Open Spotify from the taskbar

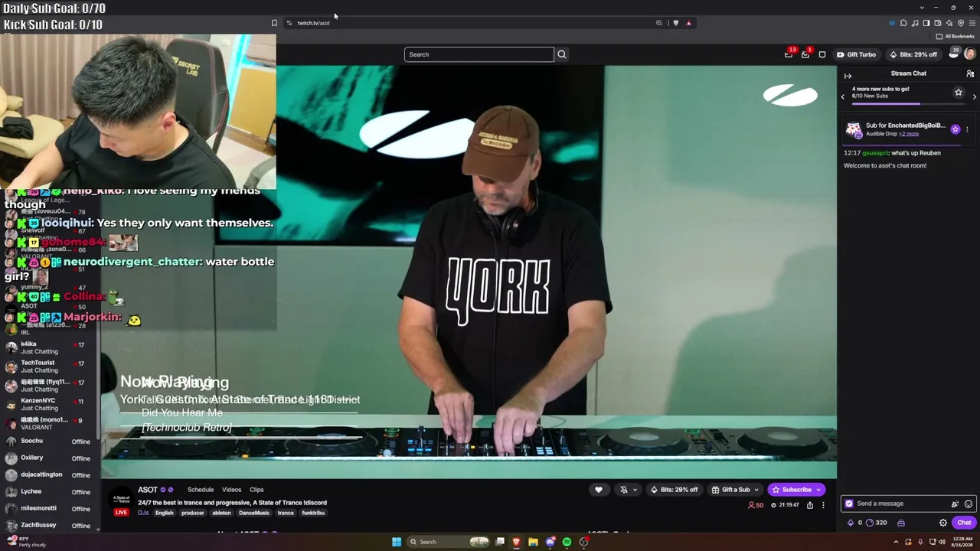tap(567, 542)
